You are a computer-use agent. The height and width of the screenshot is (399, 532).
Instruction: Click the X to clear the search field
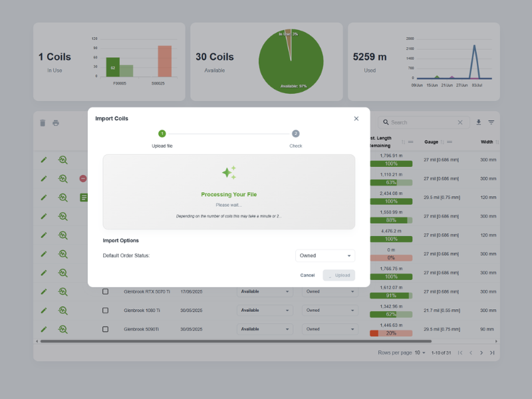click(460, 122)
